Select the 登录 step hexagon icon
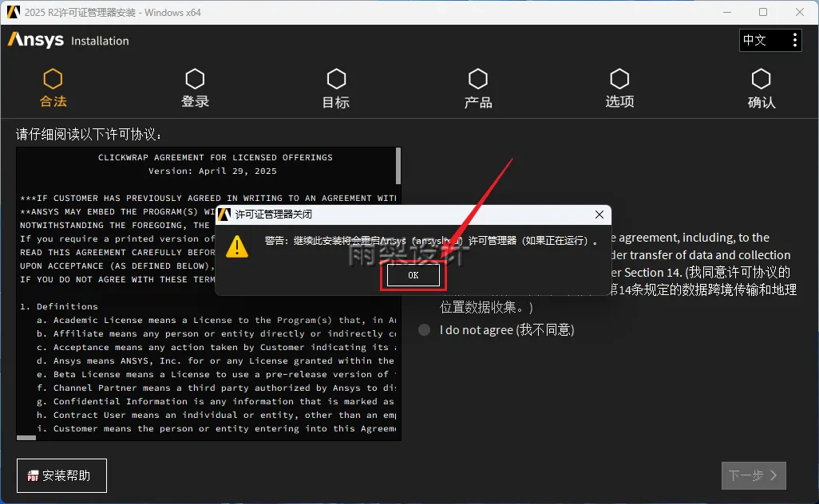The height and width of the screenshot is (504, 819). pos(195,79)
